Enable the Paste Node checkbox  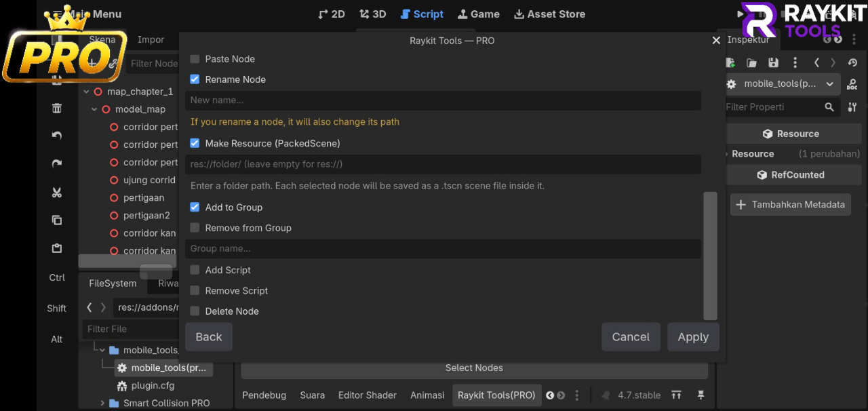pos(195,59)
